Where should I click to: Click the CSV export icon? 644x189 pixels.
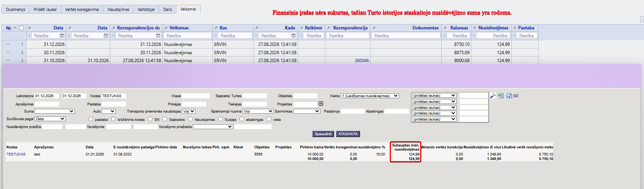[x=516, y=96]
